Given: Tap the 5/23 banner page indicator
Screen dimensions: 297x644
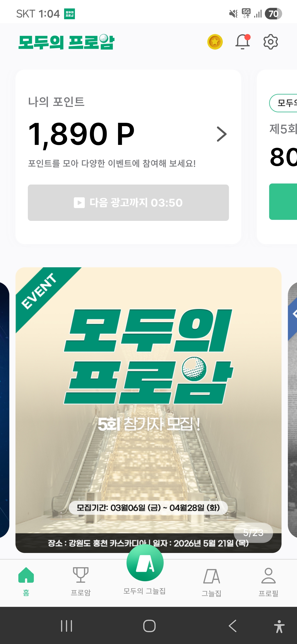Looking at the screenshot, I should [x=253, y=533].
